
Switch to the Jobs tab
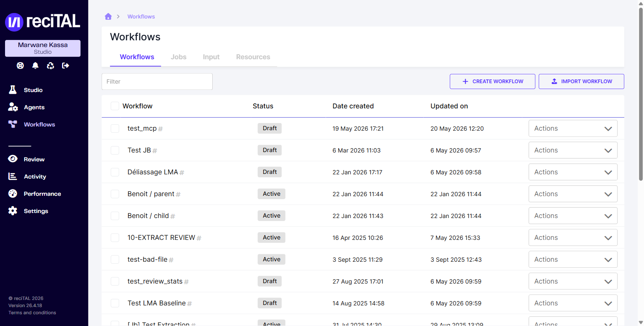point(179,57)
